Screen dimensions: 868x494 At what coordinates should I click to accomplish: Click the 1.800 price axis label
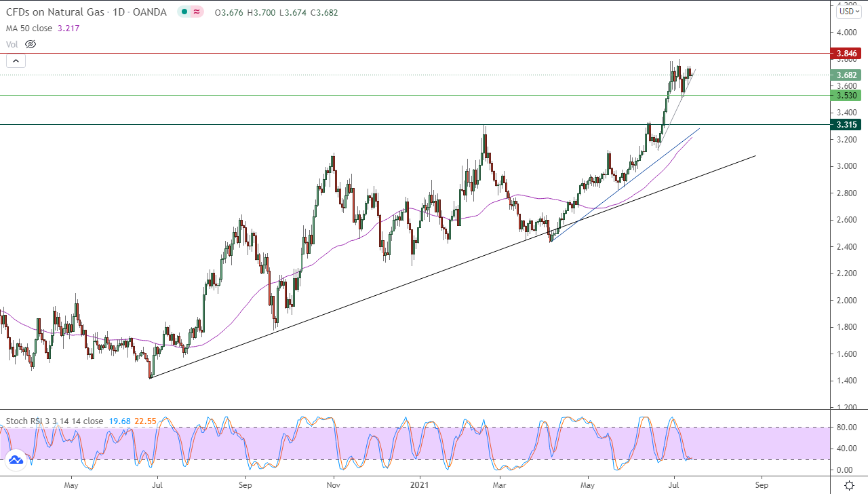point(846,327)
